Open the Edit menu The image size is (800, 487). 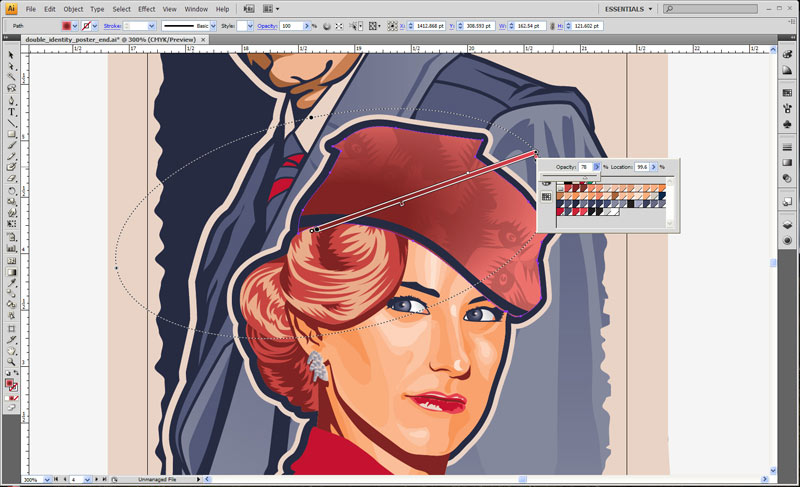click(x=49, y=9)
